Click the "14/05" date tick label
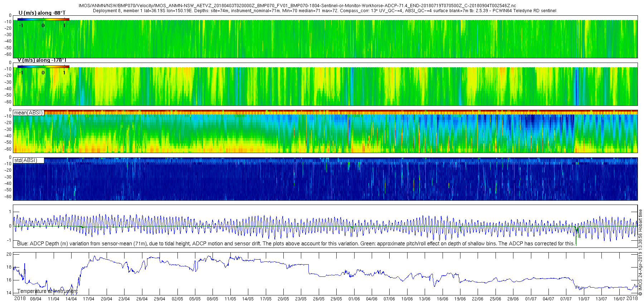 (248, 299)
